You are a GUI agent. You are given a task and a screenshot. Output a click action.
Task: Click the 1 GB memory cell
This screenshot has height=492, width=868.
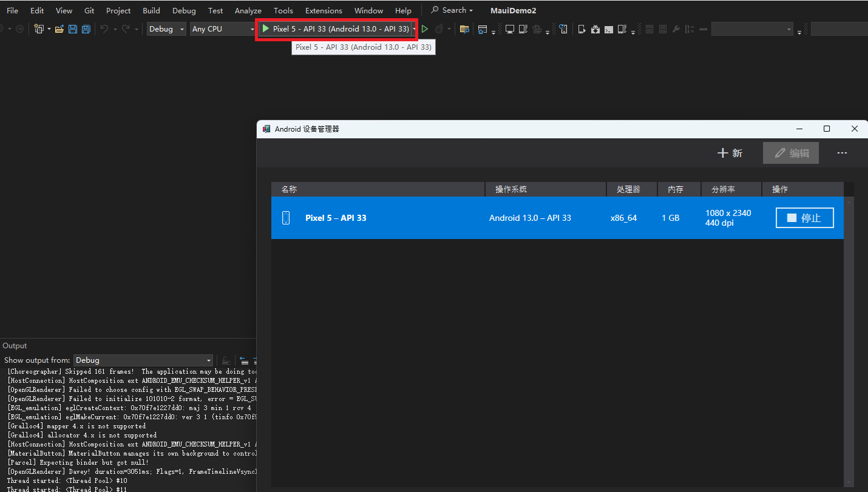(671, 218)
